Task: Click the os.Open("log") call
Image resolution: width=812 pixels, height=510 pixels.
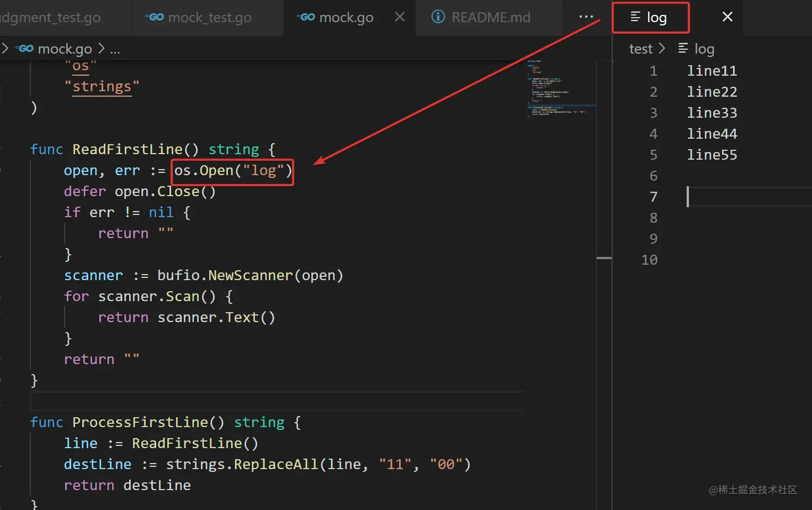Action: 233,171
